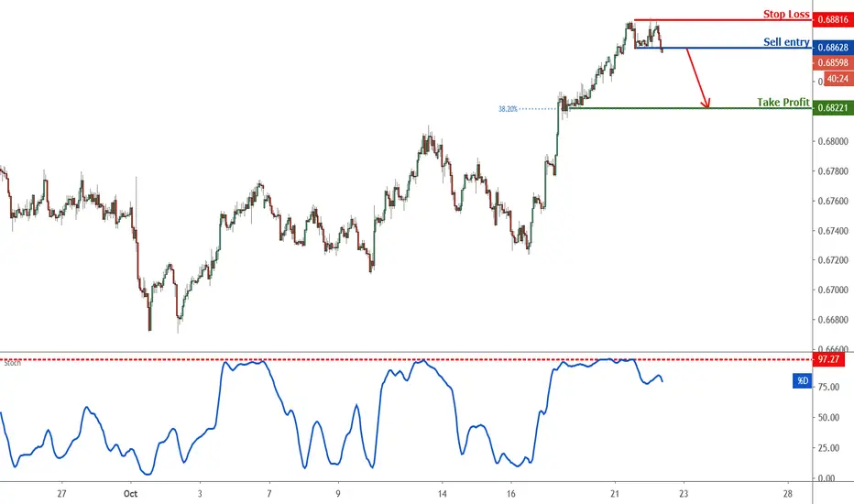Select the red stop loss horizontal line
This screenshot has height=504, width=854.
[723, 20]
